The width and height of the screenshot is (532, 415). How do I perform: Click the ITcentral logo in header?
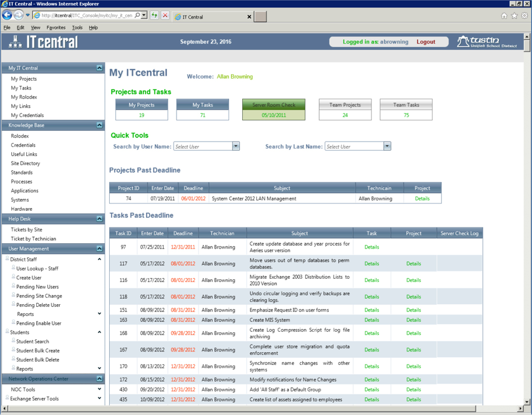(x=43, y=42)
